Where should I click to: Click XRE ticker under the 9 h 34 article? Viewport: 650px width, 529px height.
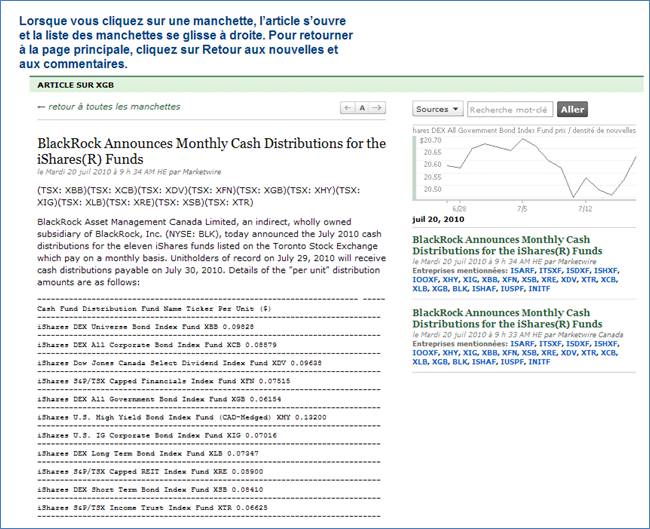coord(549,280)
